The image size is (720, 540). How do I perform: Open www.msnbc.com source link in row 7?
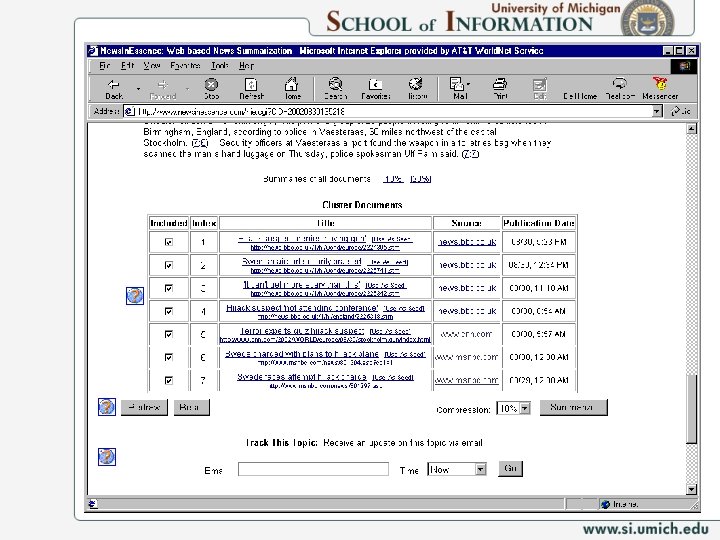tap(466, 380)
